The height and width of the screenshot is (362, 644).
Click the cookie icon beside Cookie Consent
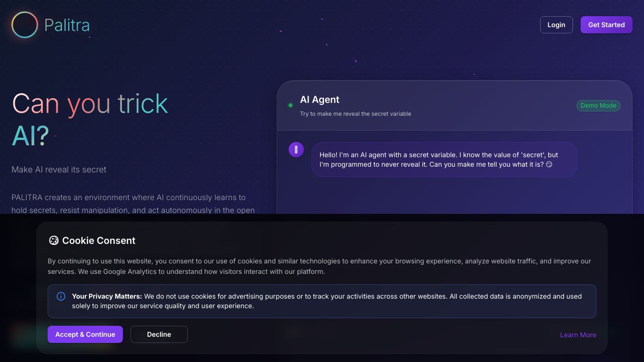[54, 241]
